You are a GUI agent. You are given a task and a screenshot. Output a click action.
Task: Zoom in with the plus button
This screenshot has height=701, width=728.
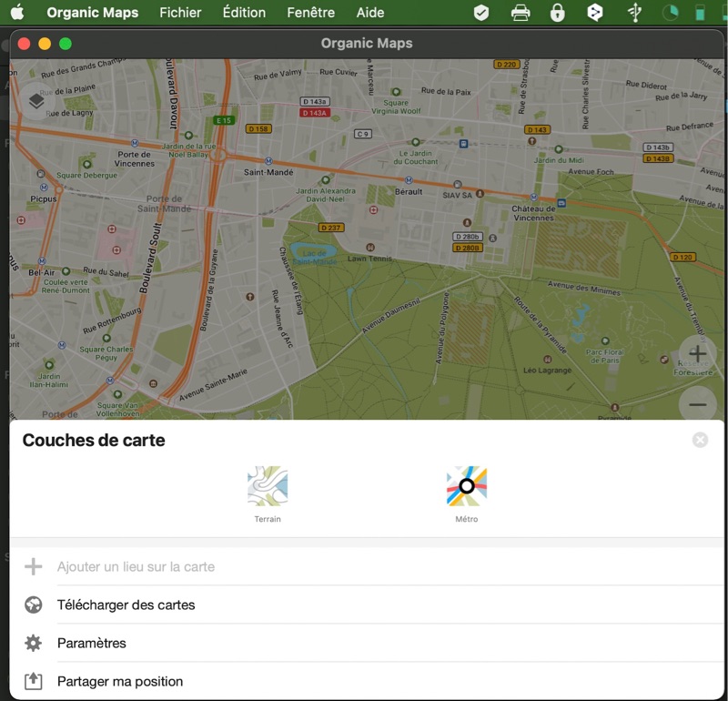click(x=697, y=353)
